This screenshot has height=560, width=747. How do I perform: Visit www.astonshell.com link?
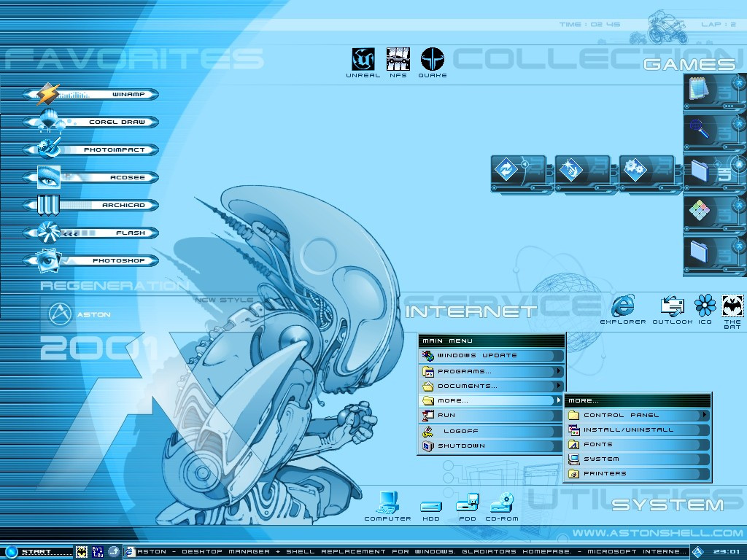pos(657,533)
